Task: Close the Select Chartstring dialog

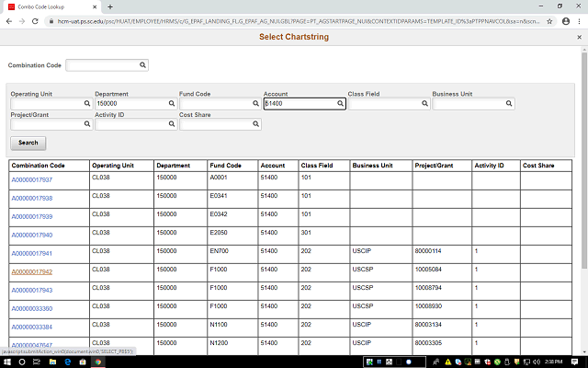Action: pyautogui.click(x=579, y=37)
